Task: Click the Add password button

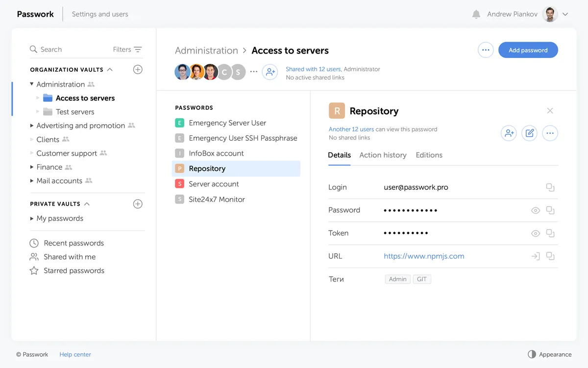Action: [x=528, y=50]
